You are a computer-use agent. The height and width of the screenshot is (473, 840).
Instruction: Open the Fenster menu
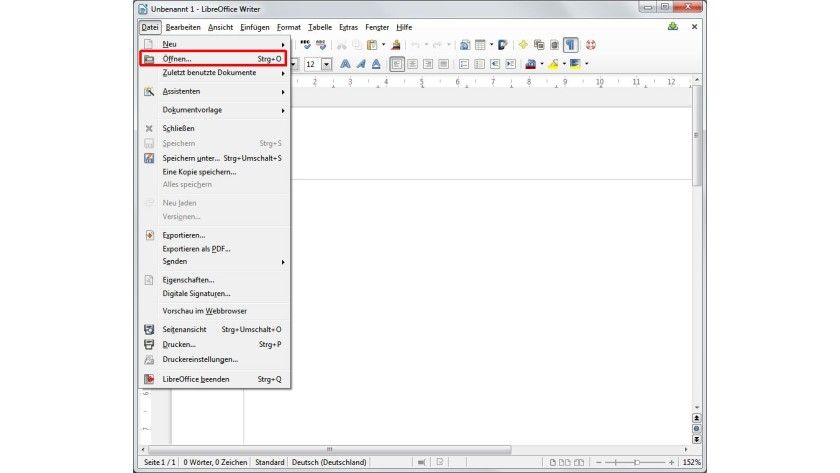point(377,27)
